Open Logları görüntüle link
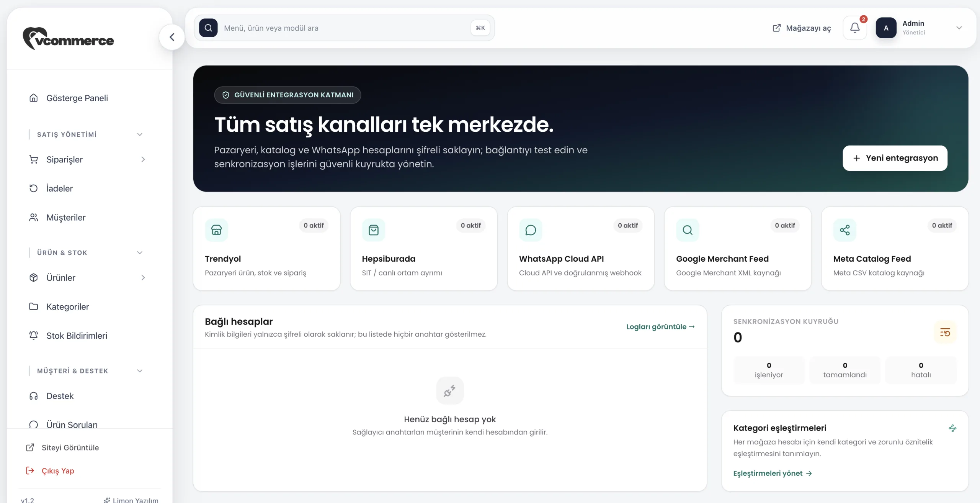980x503 pixels. click(x=660, y=326)
